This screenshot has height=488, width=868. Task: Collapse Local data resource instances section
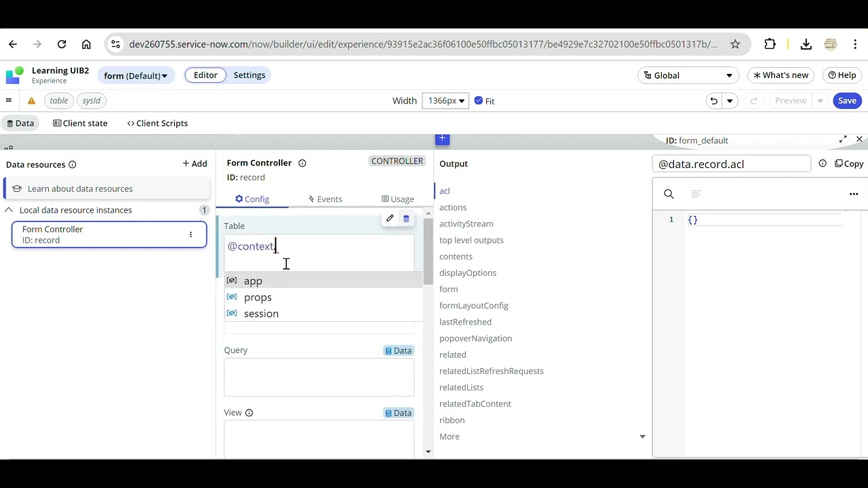(x=9, y=210)
